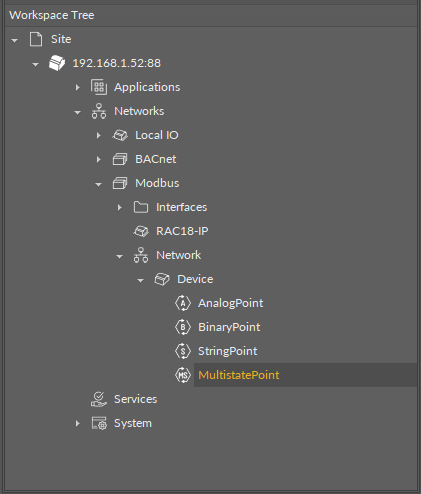The width and height of the screenshot is (421, 494).
Task: Click the RAC18-IP device icon
Action: coord(141,231)
